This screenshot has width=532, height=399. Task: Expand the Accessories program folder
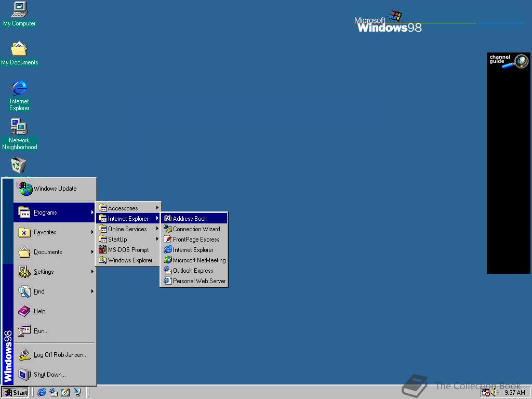(129, 208)
